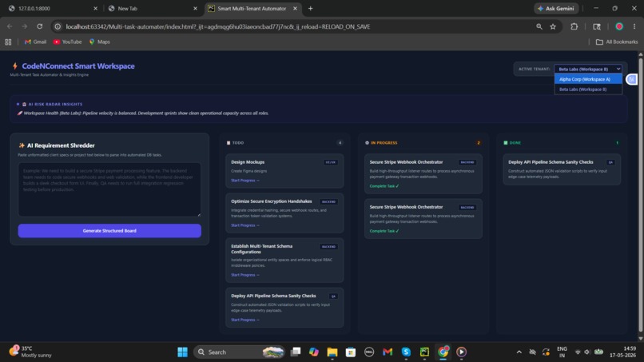The image size is (644, 362).
Task: Switch to the New Tab browser tab
Action: coord(150,8)
